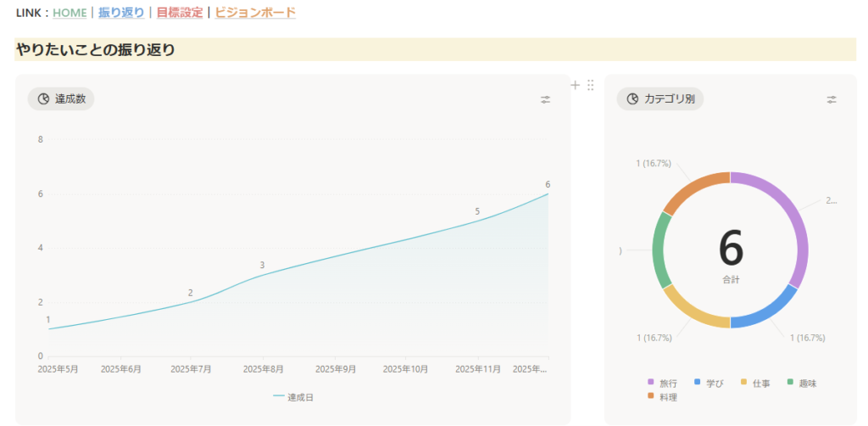Select the カテゴリ別 chart view tab
The image size is (868, 426).
(659, 99)
